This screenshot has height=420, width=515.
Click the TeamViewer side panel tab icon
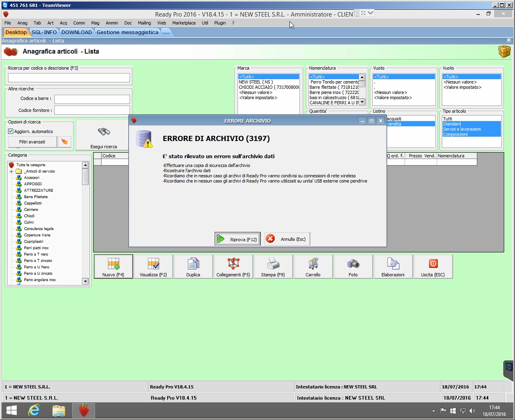click(x=509, y=367)
